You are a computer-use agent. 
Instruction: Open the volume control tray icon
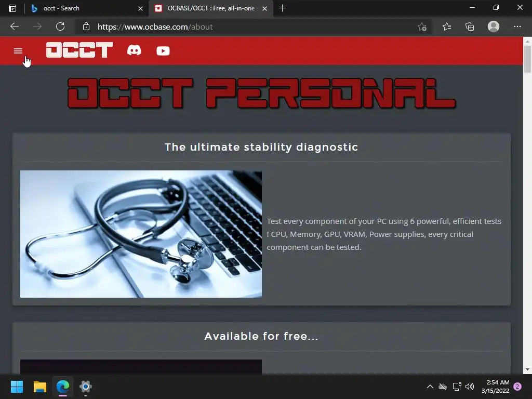tap(470, 387)
